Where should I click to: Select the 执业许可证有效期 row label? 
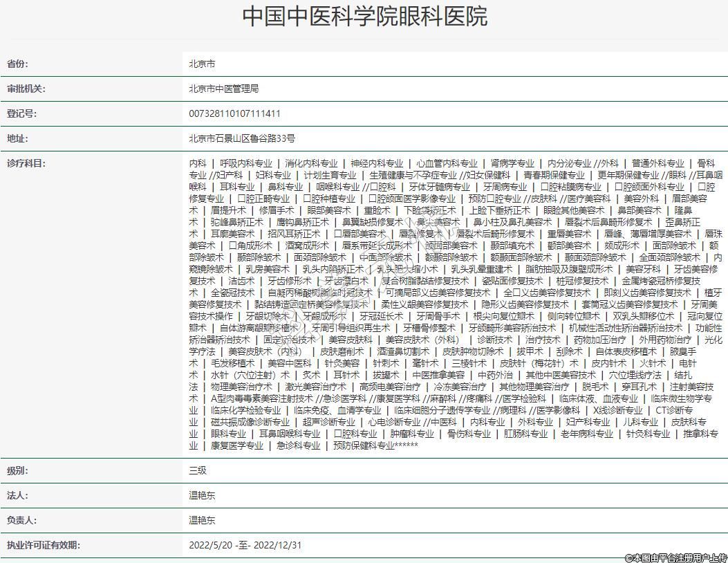[42, 545]
